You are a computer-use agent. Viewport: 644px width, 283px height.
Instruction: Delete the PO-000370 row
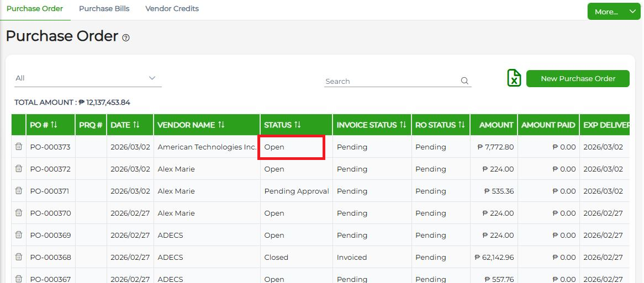coord(19,213)
